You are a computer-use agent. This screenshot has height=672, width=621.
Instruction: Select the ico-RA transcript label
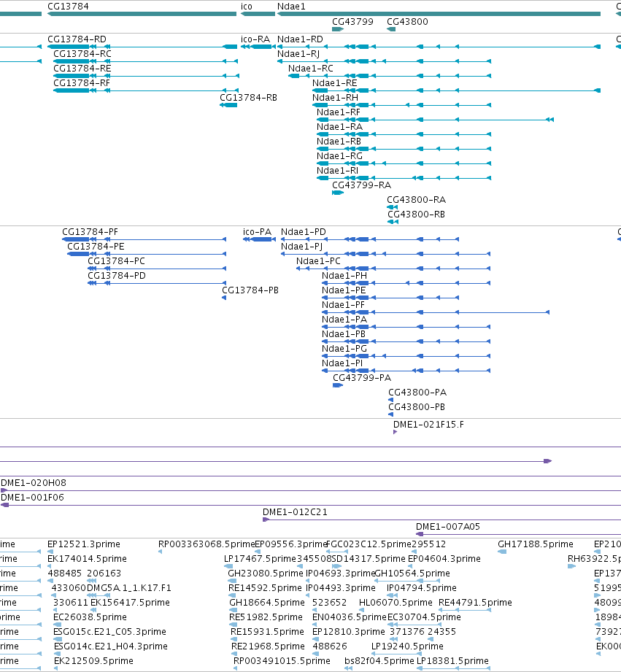coord(255,39)
